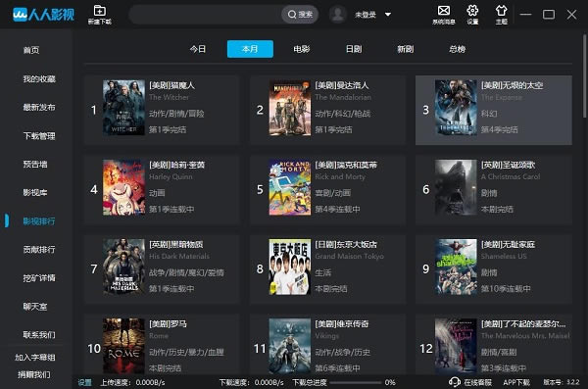This screenshot has height=389, width=588.
Task: Open 聊天室 in sidebar
Action: click(35, 306)
